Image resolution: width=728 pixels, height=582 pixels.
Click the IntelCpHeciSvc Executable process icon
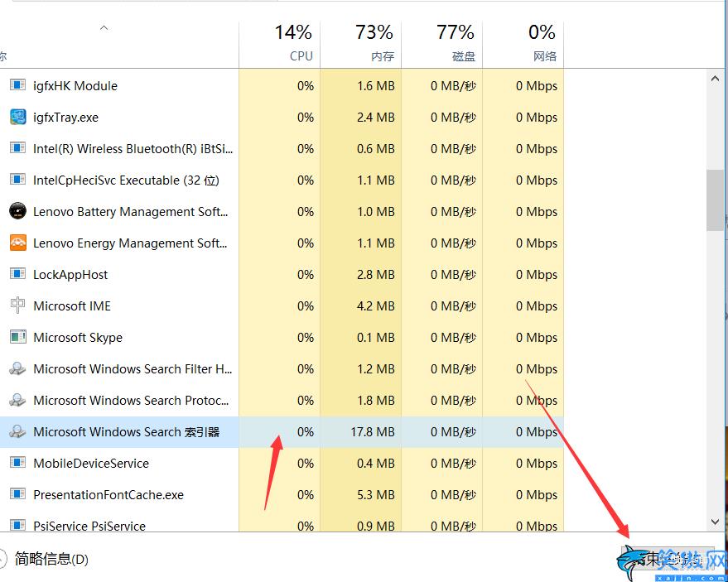(x=17, y=180)
